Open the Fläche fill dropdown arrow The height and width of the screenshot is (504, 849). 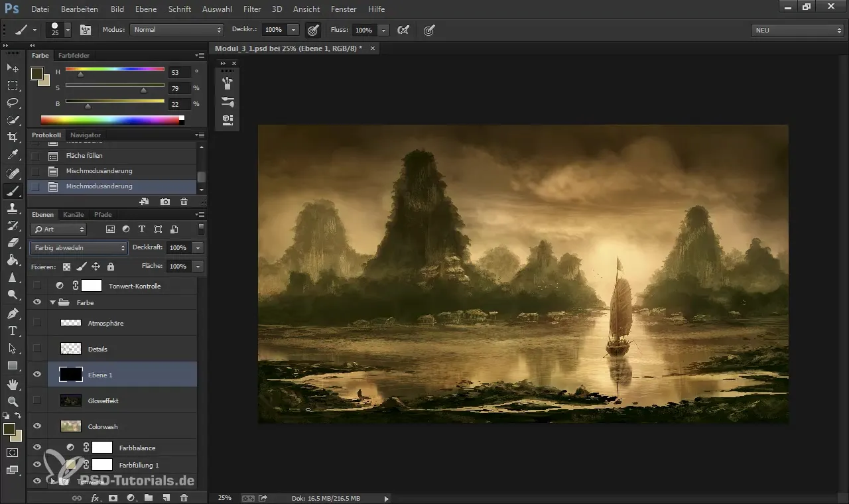pyautogui.click(x=198, y=266)
